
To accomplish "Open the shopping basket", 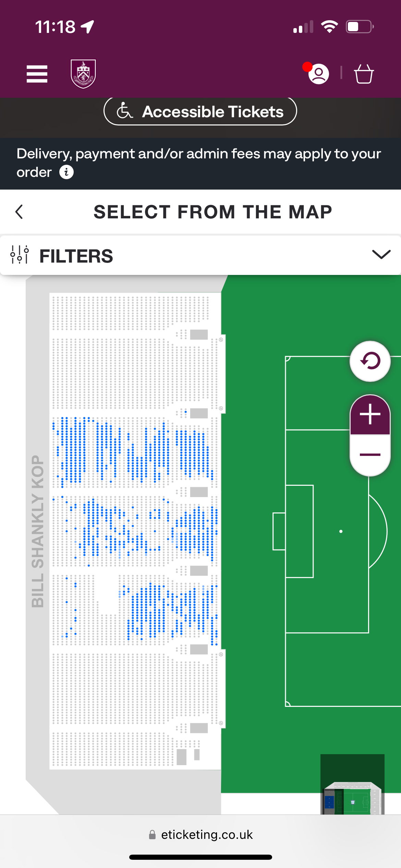I will point(364,74).
